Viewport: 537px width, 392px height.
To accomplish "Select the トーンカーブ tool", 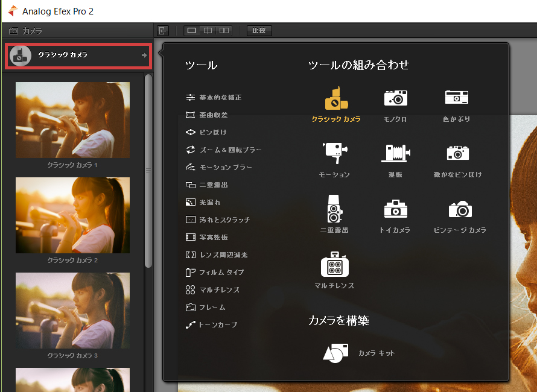I will (x=211, y=324).
